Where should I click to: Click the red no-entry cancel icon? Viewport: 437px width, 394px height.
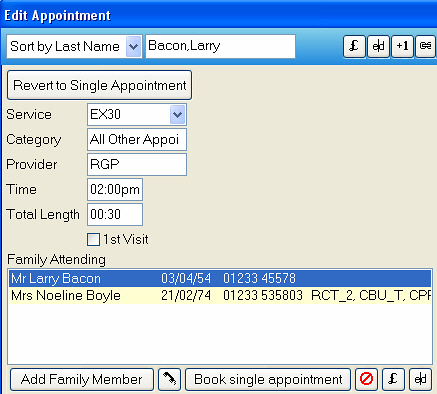pyautogui.click(x=366, y=379)
